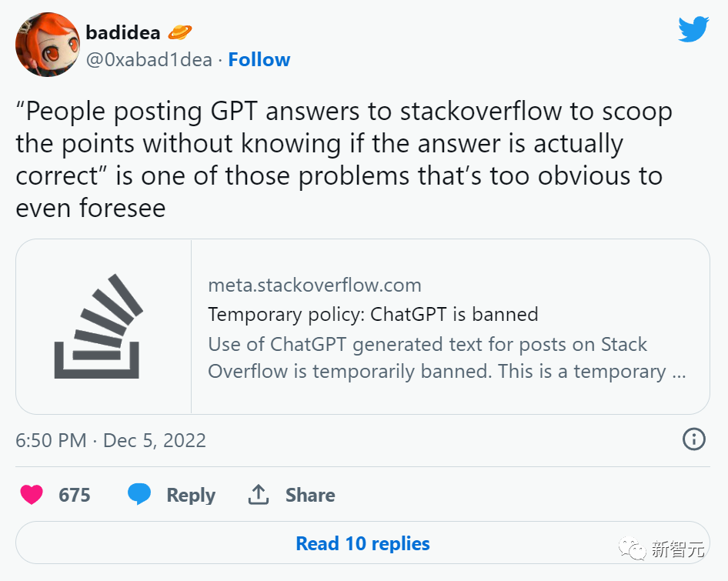Click the WeChat watermark icon
728x581 pixels.
point(632,549)
